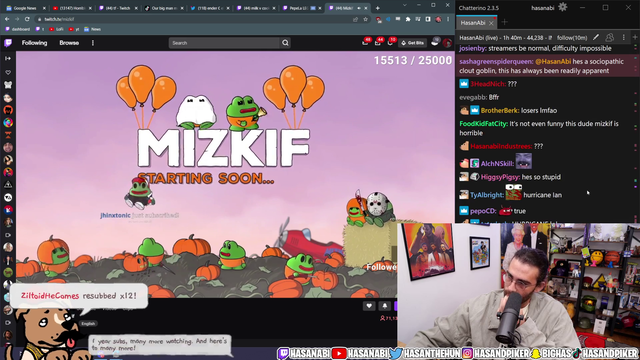The width and height of the screenshot is (640, 360).
Task: Add a new split in Chatterino
Action: (635, 37)
